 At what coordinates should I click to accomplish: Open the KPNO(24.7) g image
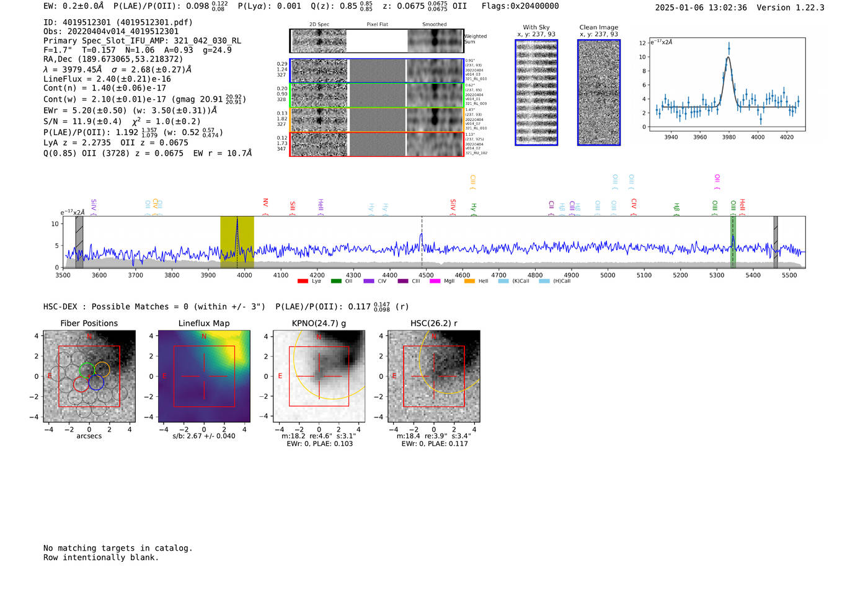[319, 376]
